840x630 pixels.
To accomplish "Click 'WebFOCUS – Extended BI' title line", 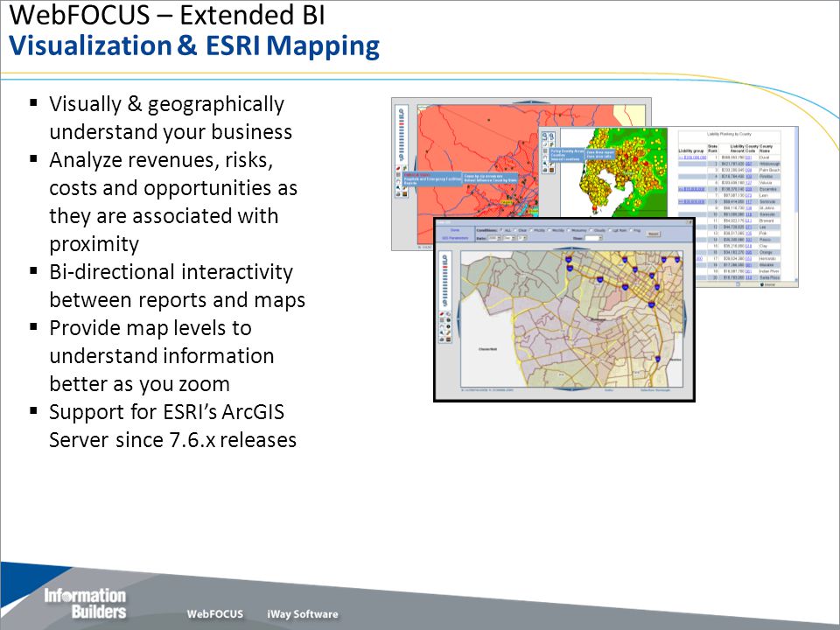I will tap(167, 15).
